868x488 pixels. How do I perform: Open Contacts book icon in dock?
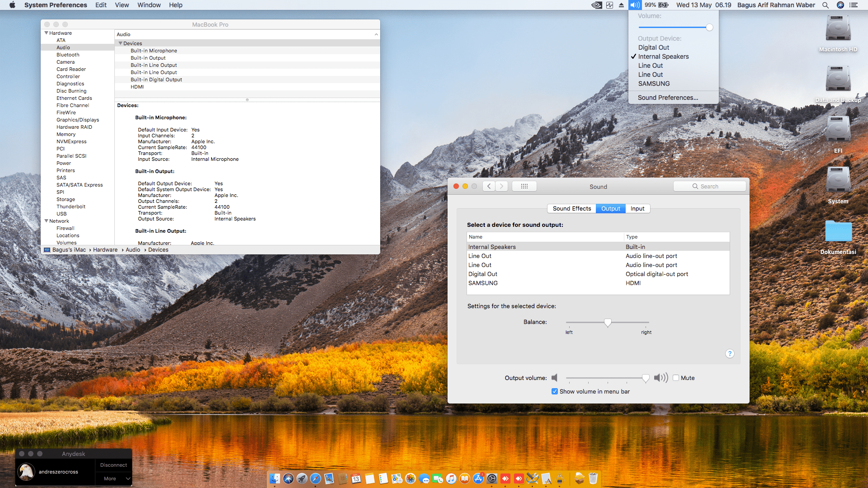(343, 479)
